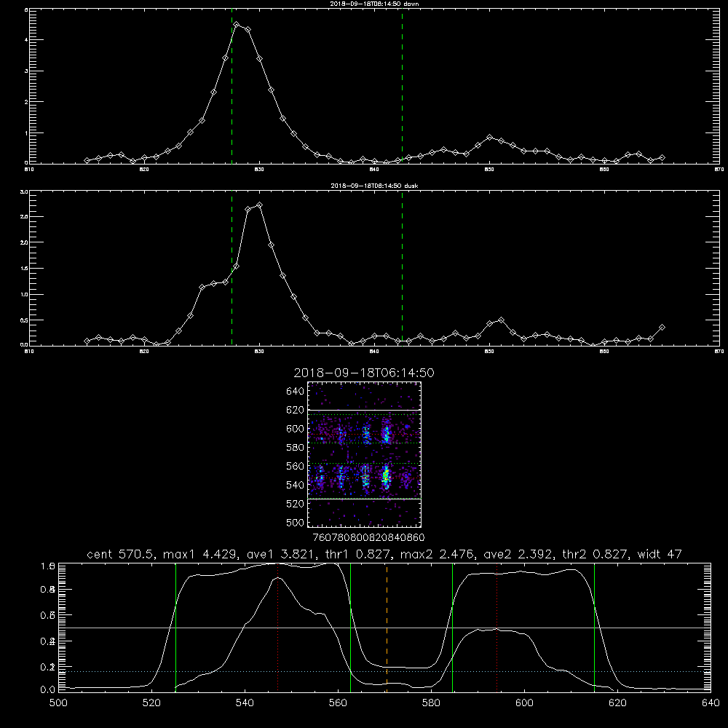This screenshot has width=728, height=728.
Task: Click the right green dashed line in dusk plot
Action: click(402, 269)
